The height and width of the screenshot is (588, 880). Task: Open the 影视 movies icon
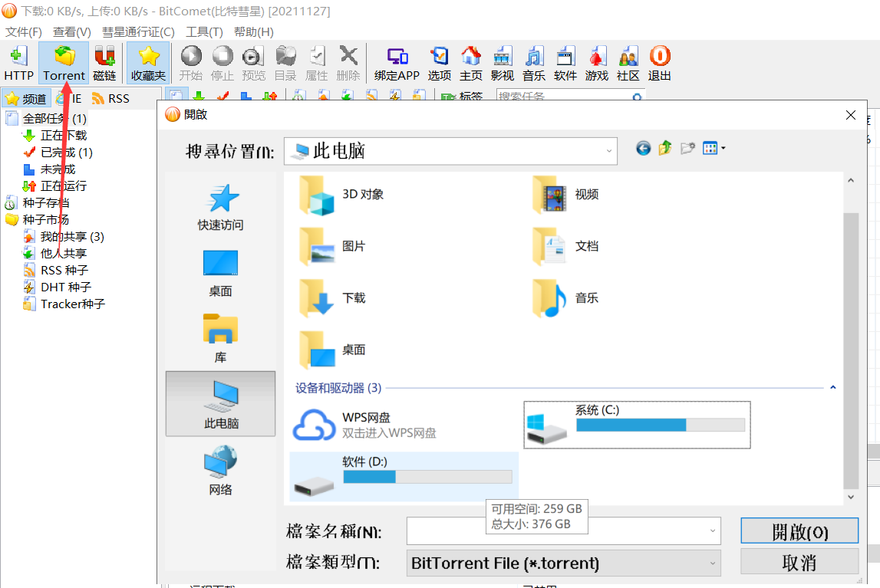click(502, 63)
